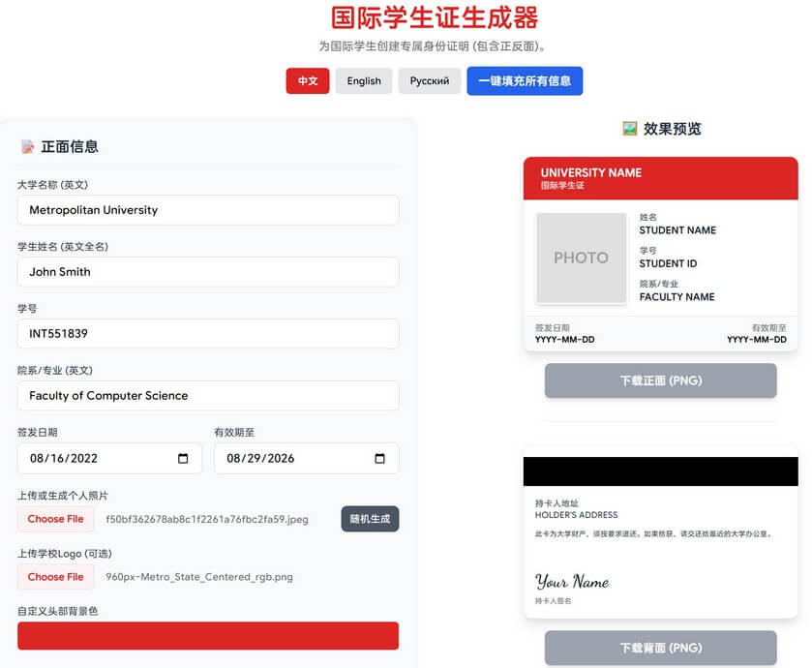The image size is (812, 668).
Task: Open the issue date calendar picker icon
Action: (184, 459)
